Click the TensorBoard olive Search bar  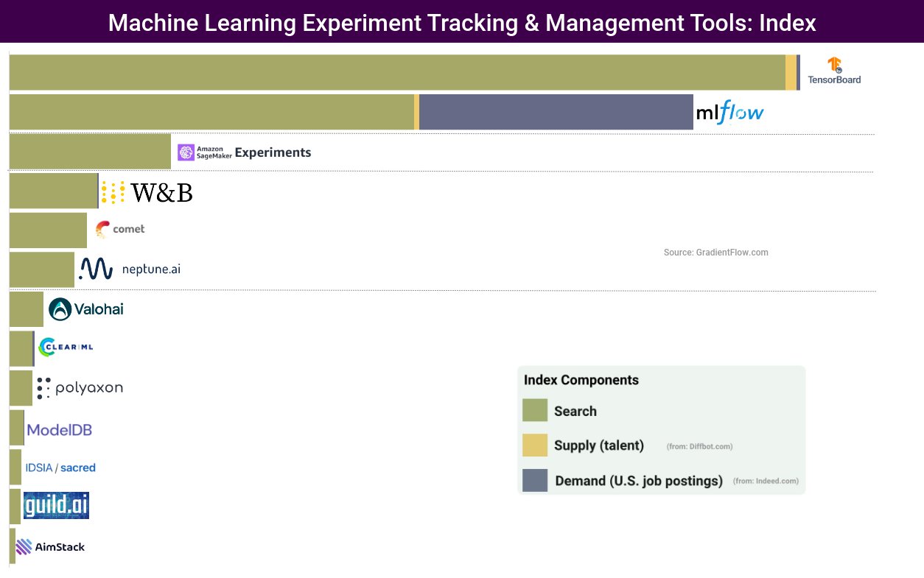click(x=397, y=72)
